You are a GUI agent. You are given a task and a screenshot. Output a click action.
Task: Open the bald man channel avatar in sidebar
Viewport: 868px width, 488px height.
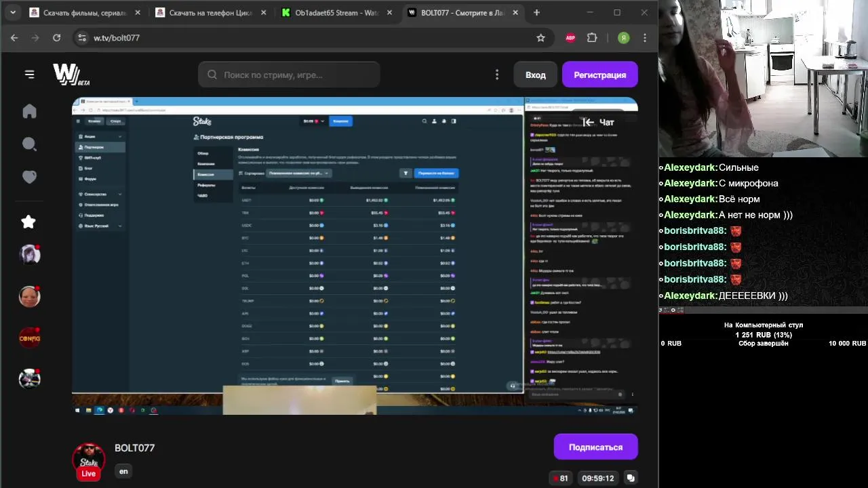pyautogui.click(x=29, y=296)
